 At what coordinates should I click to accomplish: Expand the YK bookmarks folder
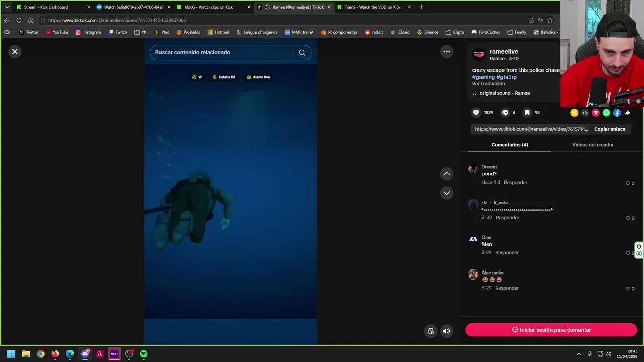click(x=140, y=32)
